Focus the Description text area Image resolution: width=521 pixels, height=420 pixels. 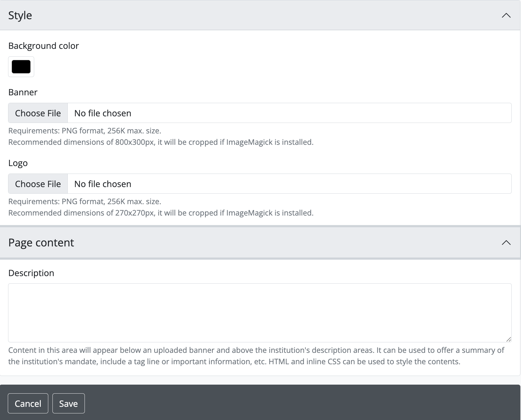pos(260,313)
